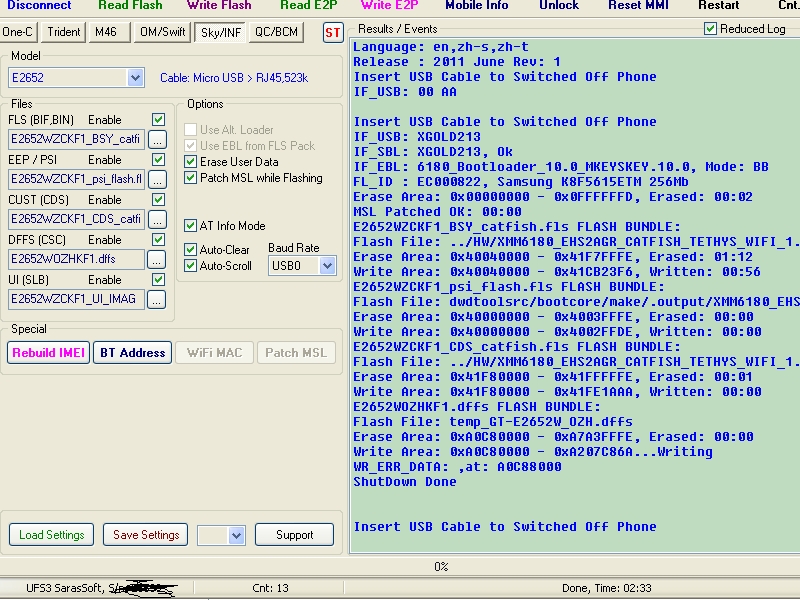The image size is (800, 600).
Task: Click Read E2P
Action: click(x=309, y=6)
